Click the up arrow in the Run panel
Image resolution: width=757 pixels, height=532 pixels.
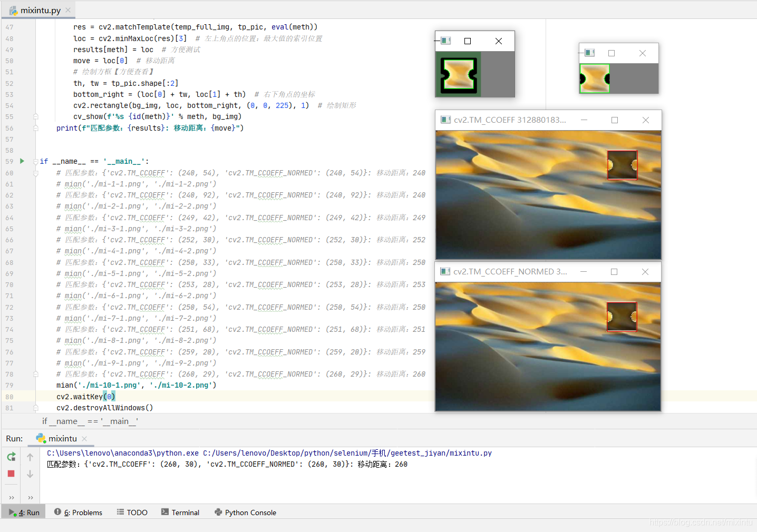coord(30,457)
